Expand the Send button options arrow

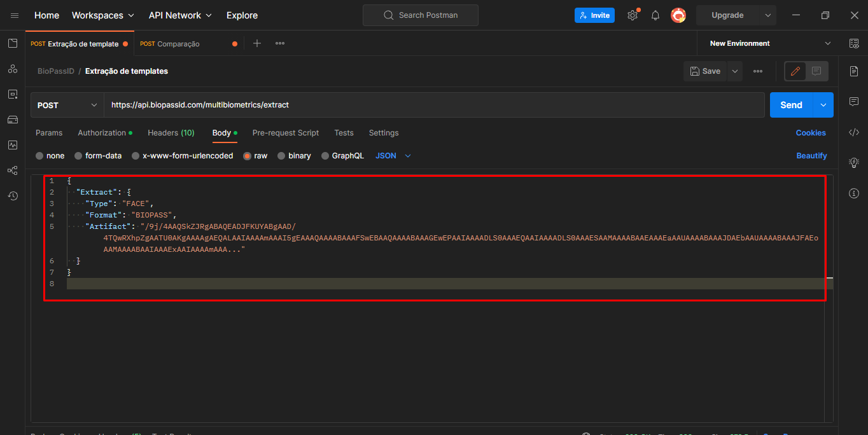[823, 105]
